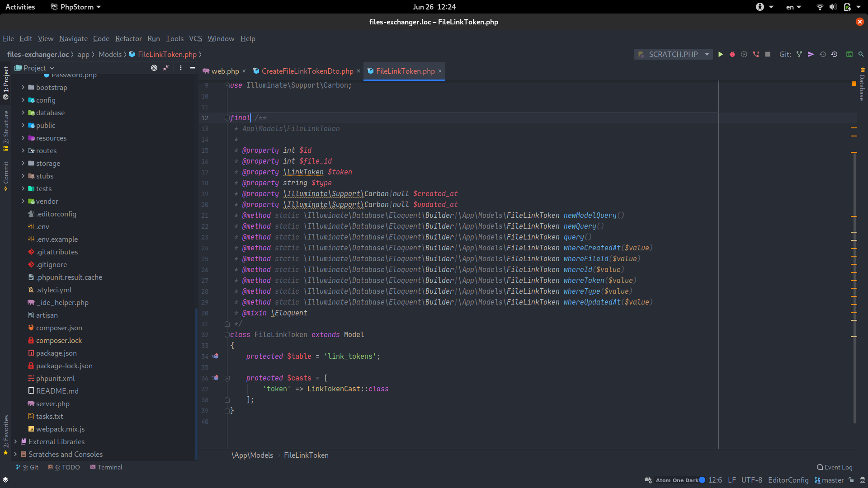
Task: Click the Atom One Dark theme widget
Action: (680, 480)
